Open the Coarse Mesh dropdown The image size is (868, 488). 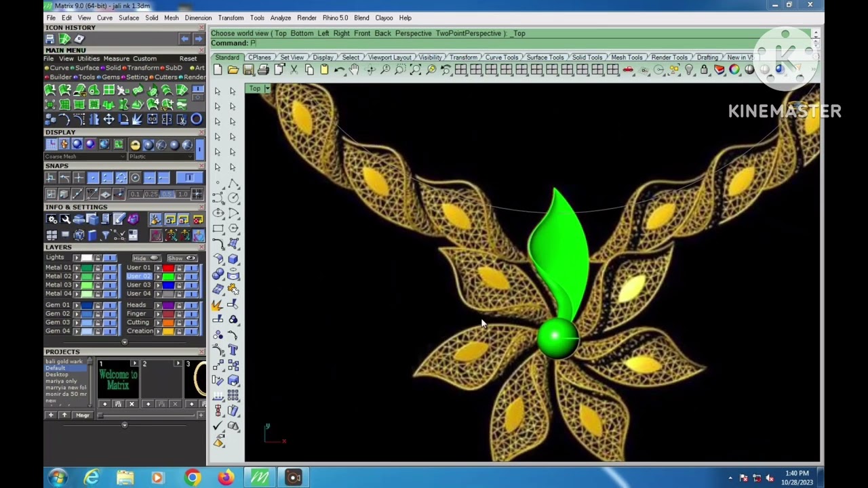(x=85, y=157)
